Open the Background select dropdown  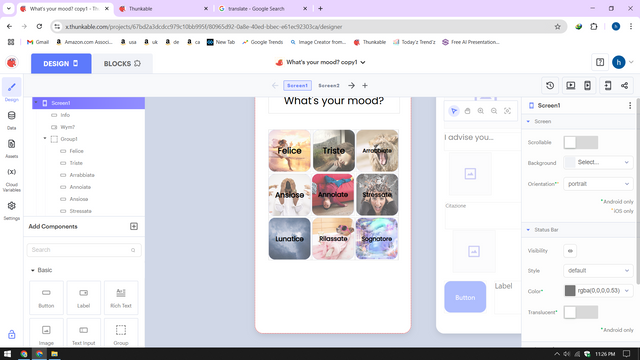coord(598,162)
